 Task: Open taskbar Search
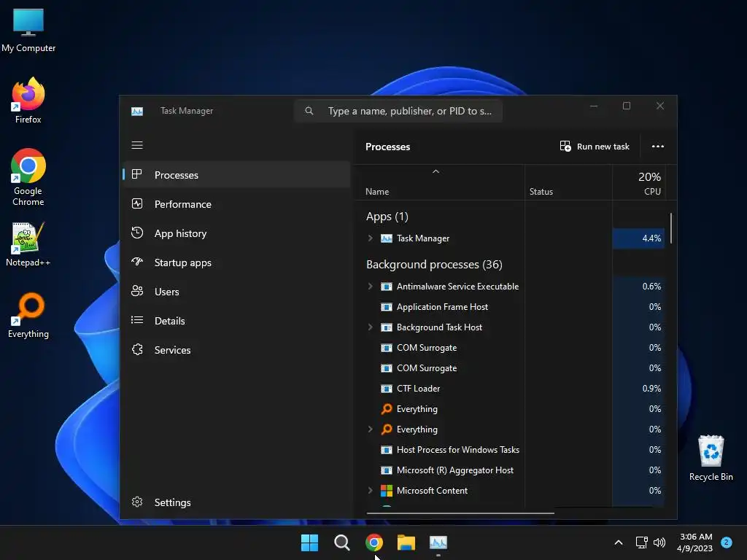pyautogui.click(x=341, y=542)
